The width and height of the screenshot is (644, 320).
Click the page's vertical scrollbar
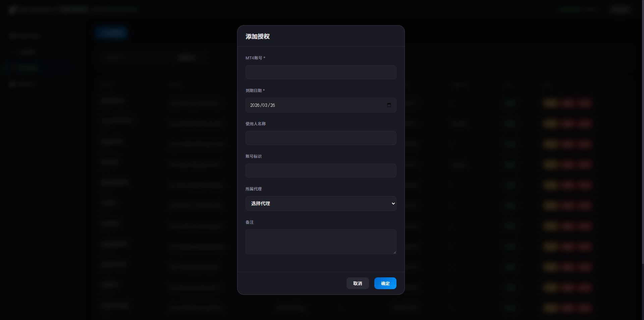(642, 134)
